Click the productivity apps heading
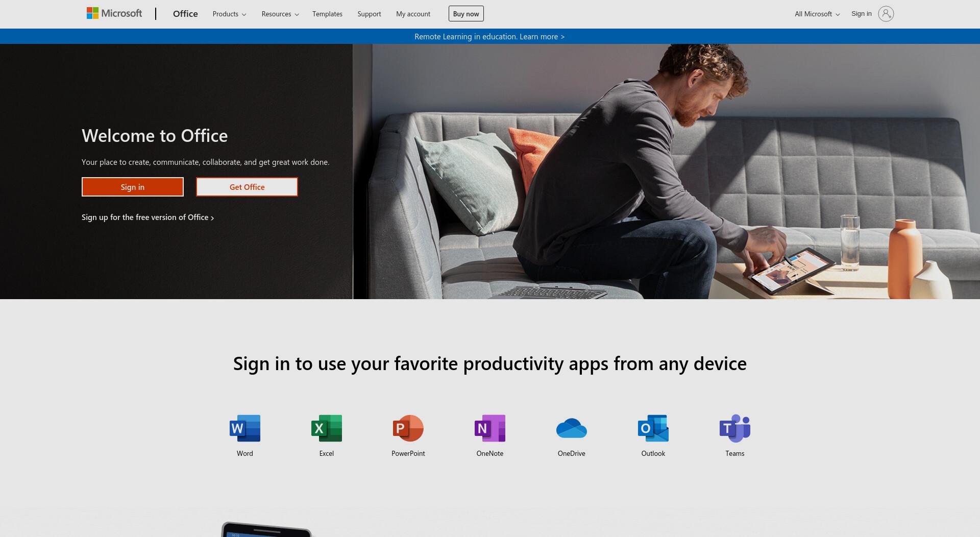The image size is (980, 537). 490,363
